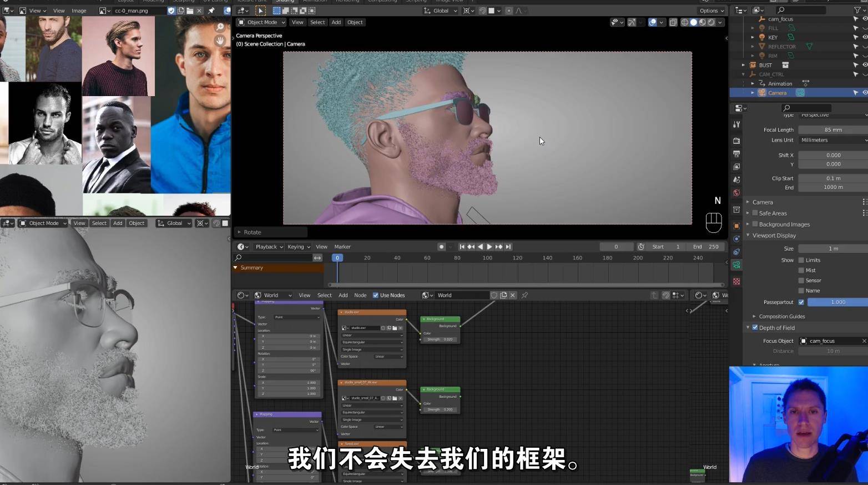Open the Object properties tab icon
Screen dimensions: 868x485
tap(736, 226)
